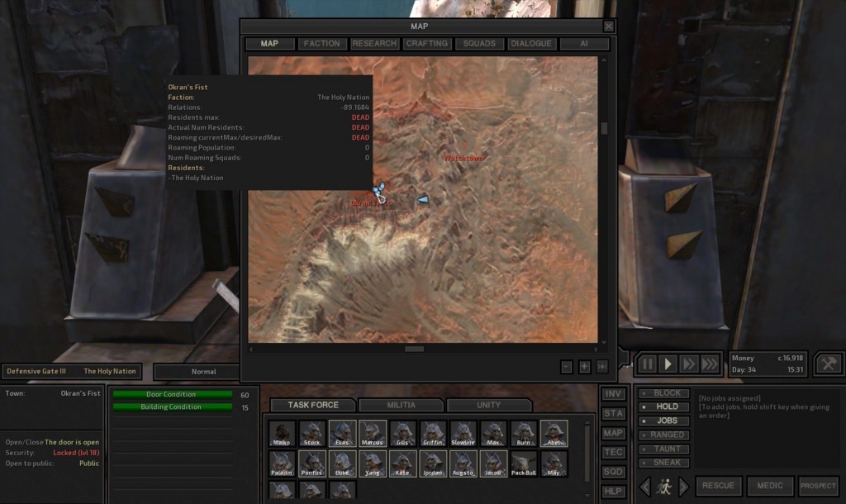Viewport: 846px width, 504px height.
Task: Select Jordan's portrait
Action: point(433,464)
